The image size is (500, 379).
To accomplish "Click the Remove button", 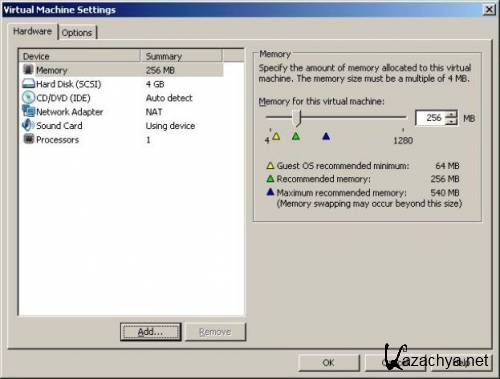I will [x=215, y=332].
